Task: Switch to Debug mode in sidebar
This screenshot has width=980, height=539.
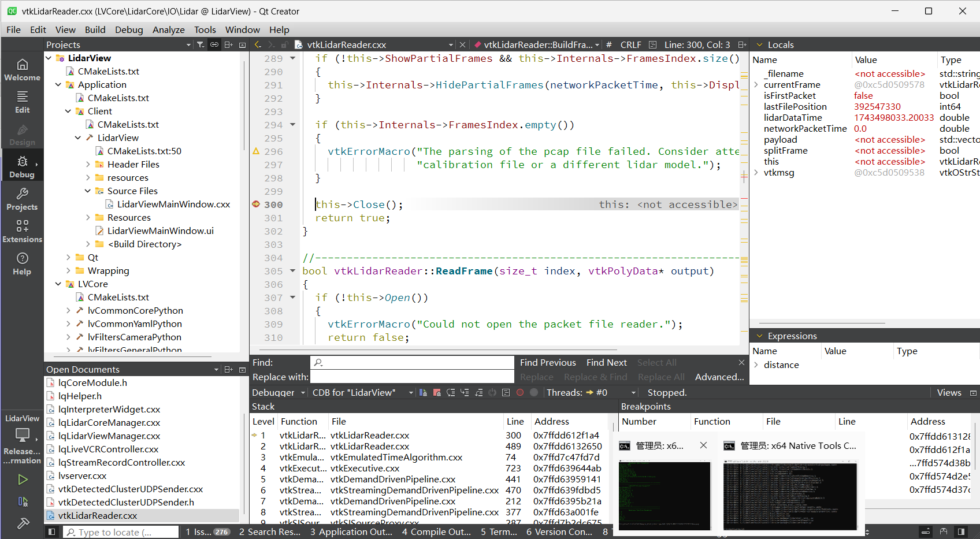Action: pyautogui.click(x=22, y=167)
